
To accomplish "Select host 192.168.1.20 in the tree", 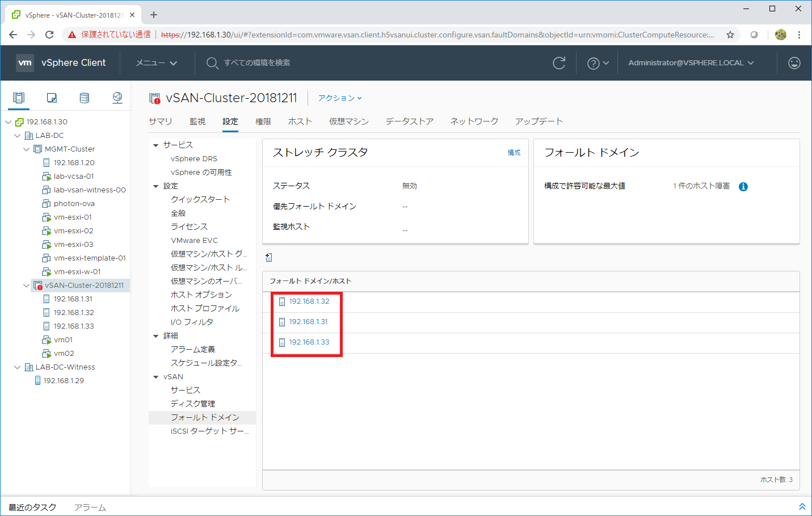I will 74,163.
